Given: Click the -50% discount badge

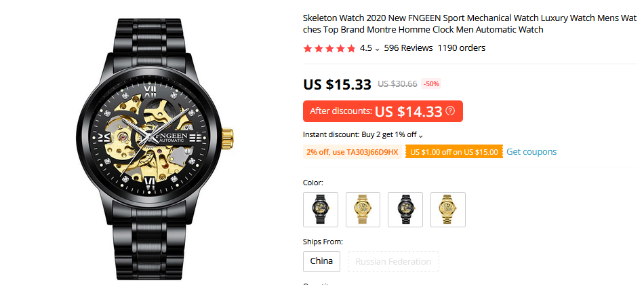Looking at the screenshot, I should point(431,84).
